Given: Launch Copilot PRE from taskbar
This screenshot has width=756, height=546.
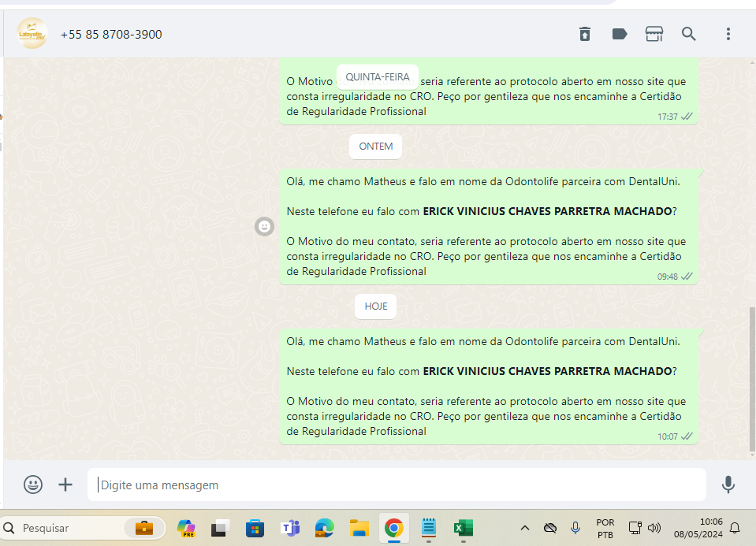Looking at the screenshot, I should pos(186,528).
